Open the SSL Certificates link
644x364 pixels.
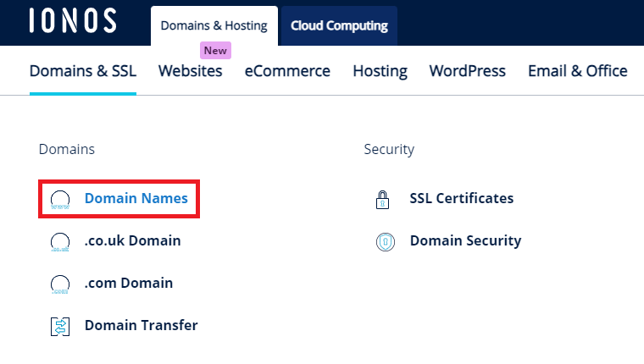pos(461,198)
